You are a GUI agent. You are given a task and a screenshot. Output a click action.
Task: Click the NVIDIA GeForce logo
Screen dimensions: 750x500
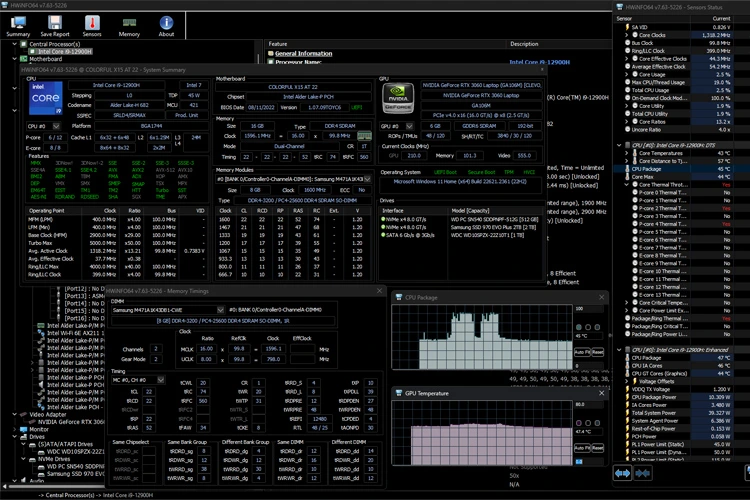click(398, 98)
